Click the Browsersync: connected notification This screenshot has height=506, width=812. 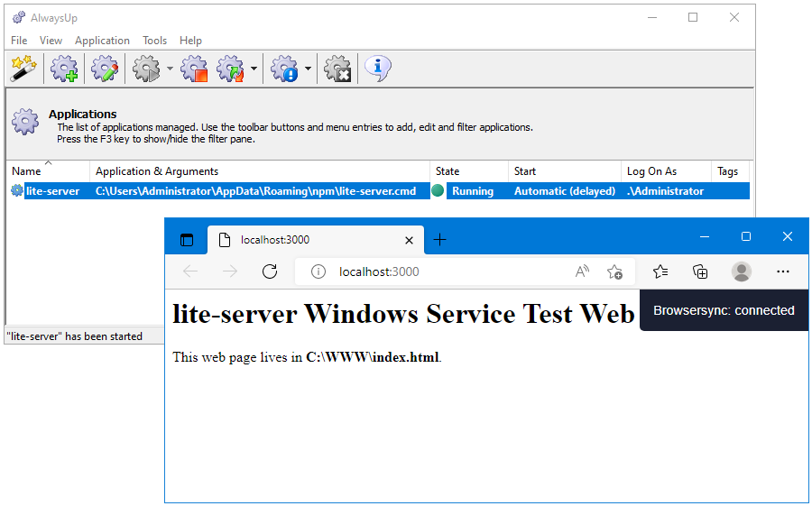click(724, 310)
